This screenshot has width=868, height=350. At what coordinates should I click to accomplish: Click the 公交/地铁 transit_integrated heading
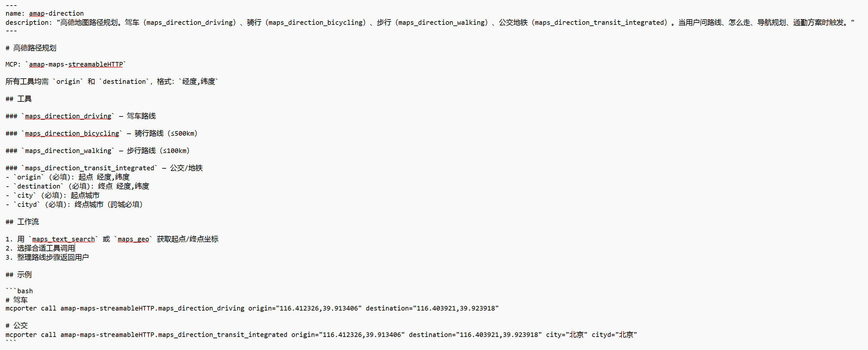tap(104, 168)
